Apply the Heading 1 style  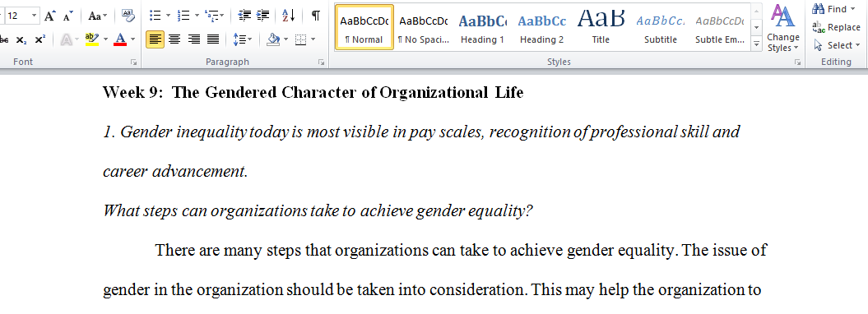pos(483,27)
